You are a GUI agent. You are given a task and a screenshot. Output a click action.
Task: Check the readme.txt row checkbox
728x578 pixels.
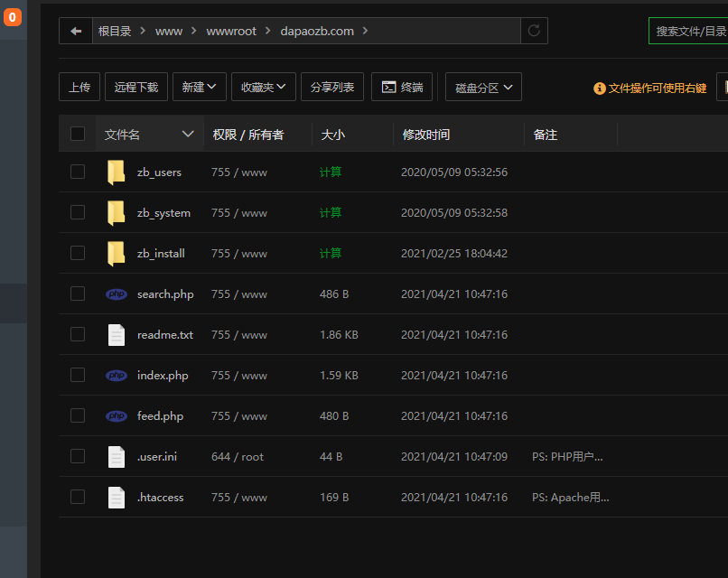78,334
